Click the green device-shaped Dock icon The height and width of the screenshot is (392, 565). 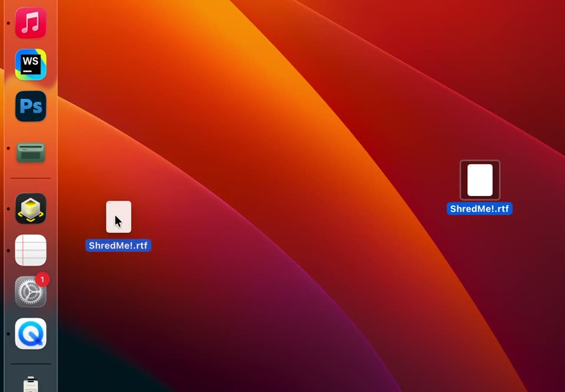[x=31, y=152]
